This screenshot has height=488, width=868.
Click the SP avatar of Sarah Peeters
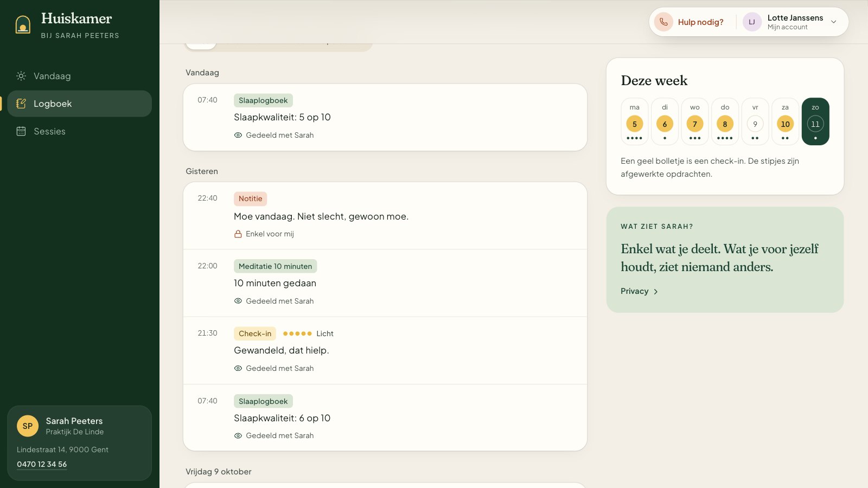pyautogui.click(x=28, y=426)
